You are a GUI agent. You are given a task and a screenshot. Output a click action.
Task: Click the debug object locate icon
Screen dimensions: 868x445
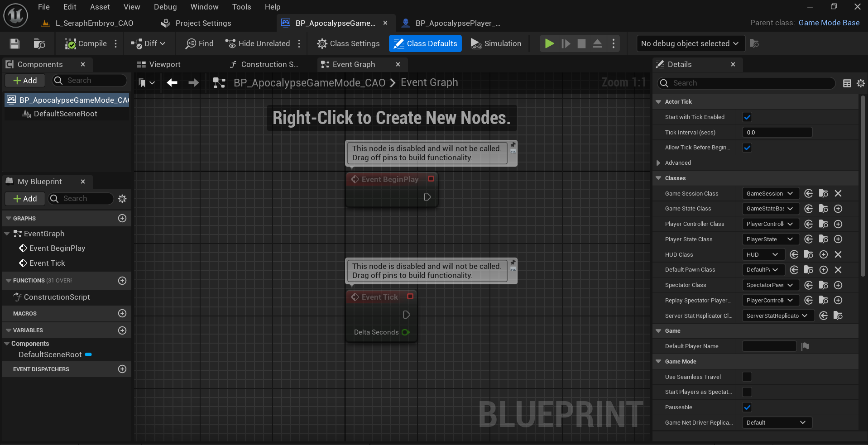click(754, 43)
